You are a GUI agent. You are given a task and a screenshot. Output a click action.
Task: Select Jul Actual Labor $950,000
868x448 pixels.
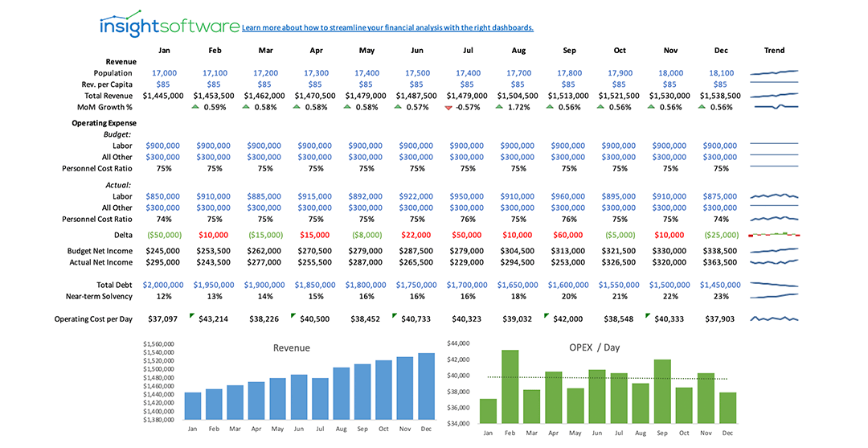[467, 196]
